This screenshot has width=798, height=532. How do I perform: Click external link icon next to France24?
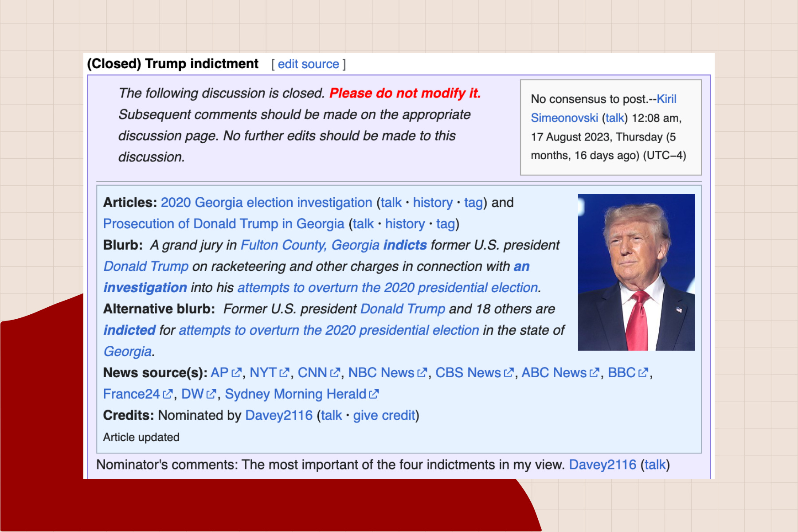(168, 394)
